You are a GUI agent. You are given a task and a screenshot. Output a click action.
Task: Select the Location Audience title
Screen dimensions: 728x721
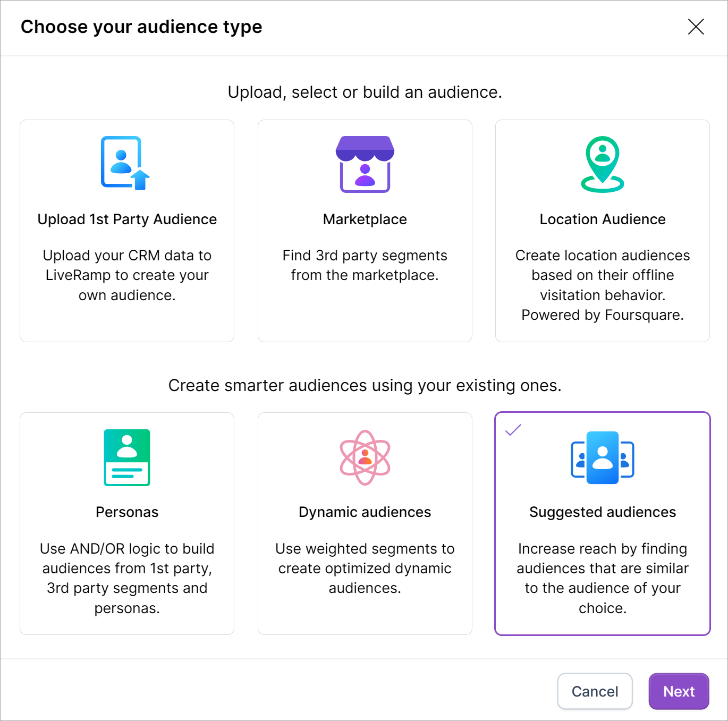[602, 219]
